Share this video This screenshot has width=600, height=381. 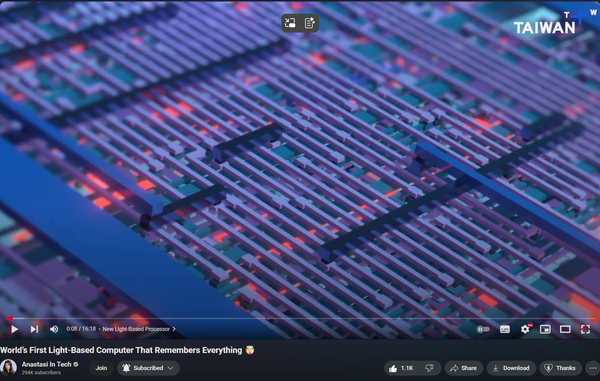(x=464, y=368)
